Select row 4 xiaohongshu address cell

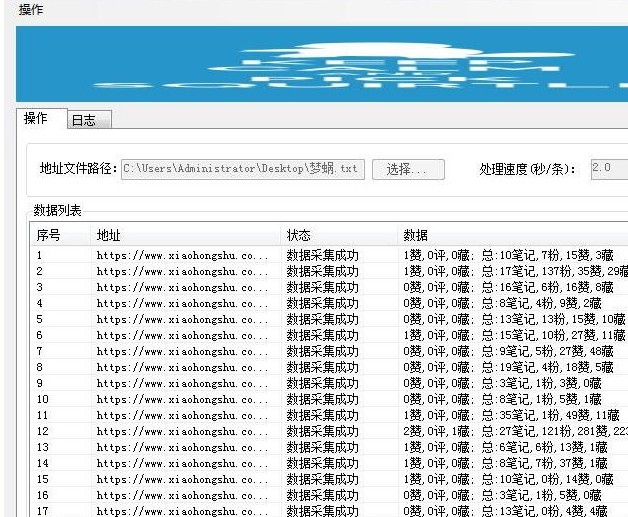(182, 303)
